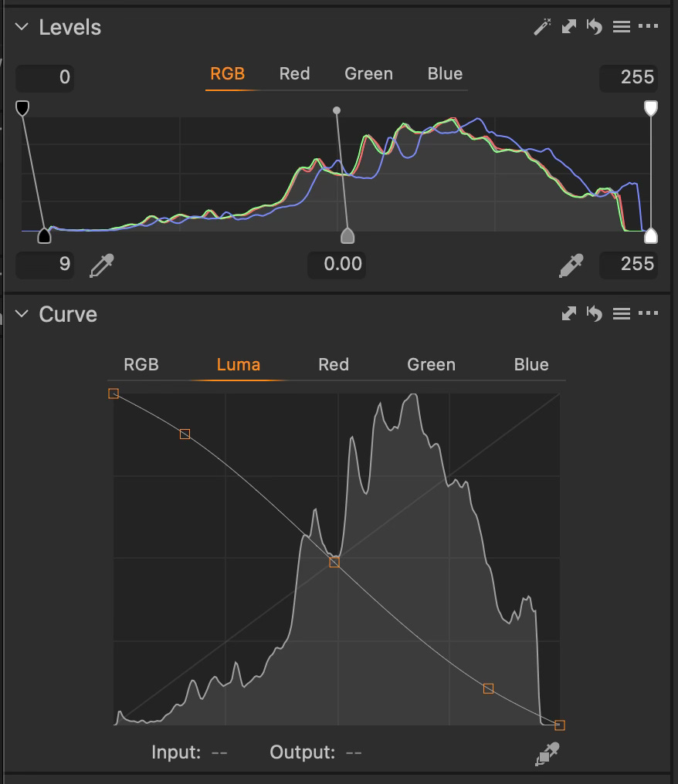The width and height of the screenshot is (678, 784).
Task: Reset the Curve adjustments with undo arrow
Action: click(595, 313)
